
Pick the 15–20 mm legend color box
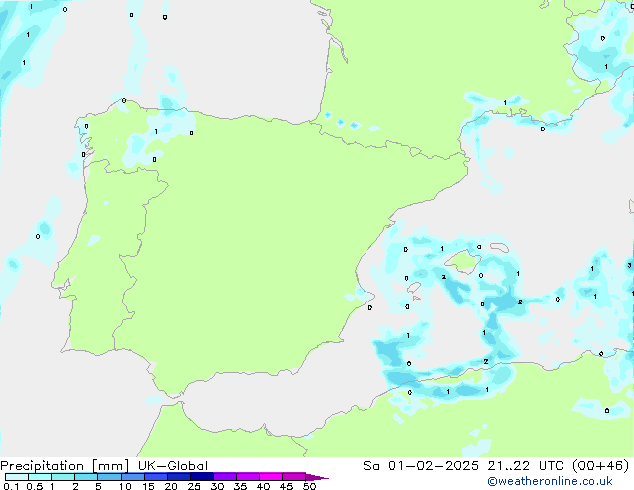click(x=155, y=477)
